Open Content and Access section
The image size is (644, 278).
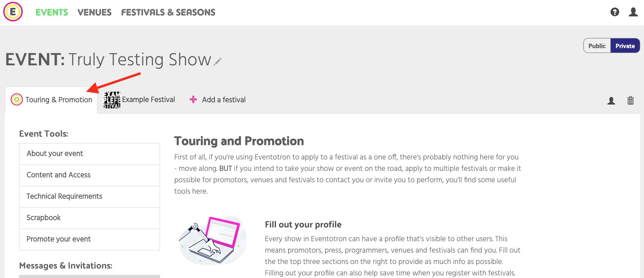89,175
